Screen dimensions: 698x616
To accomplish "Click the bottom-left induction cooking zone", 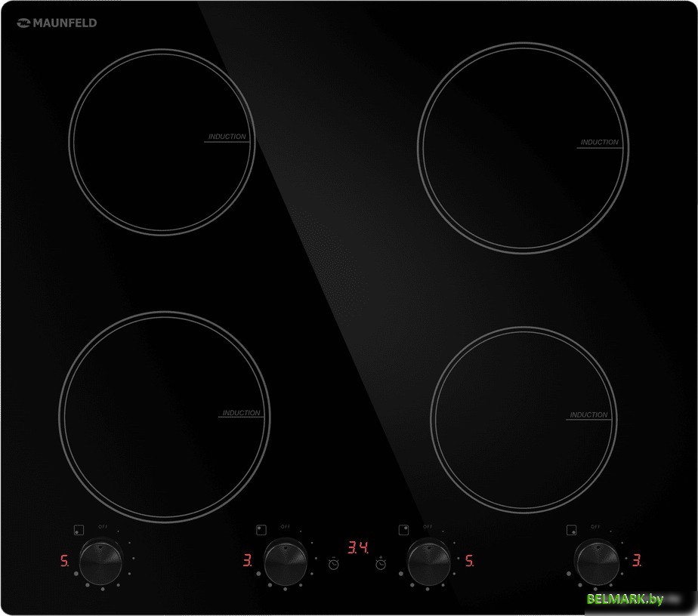I will tap(164, 416).
